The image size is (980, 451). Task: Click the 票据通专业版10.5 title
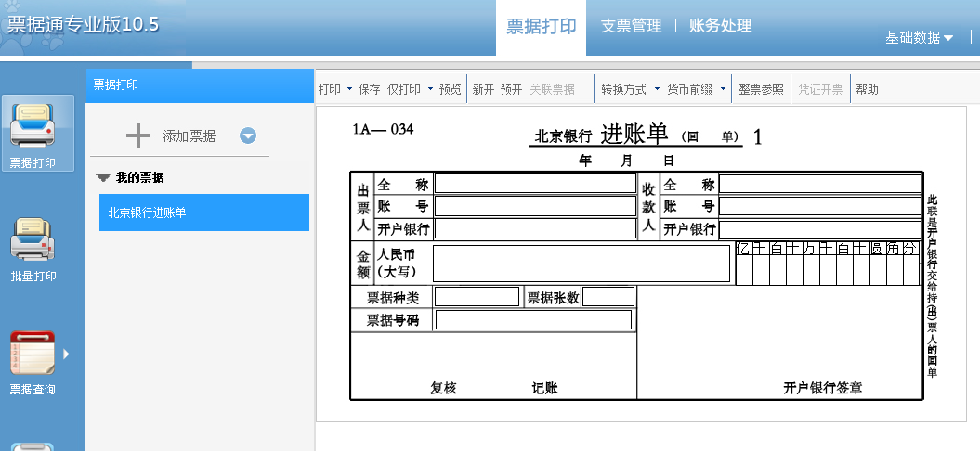coord(83,24)
